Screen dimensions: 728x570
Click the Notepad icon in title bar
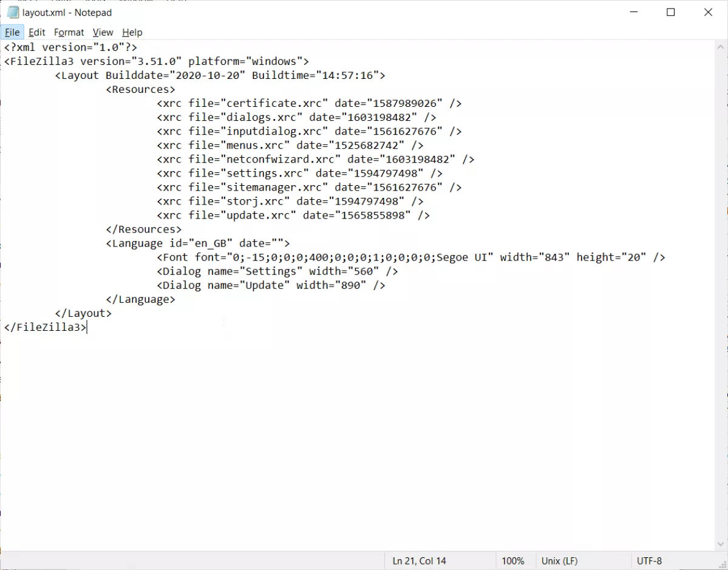pos(13,13)
